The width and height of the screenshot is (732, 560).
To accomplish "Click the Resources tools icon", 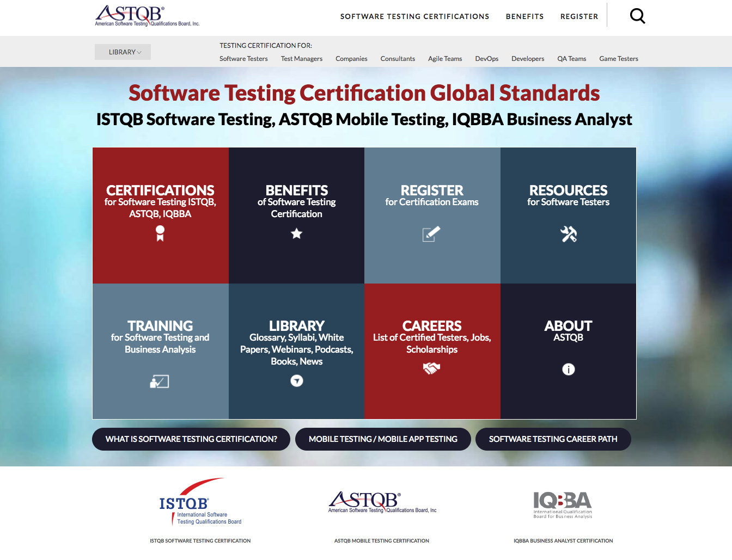I will pos(568,234).
